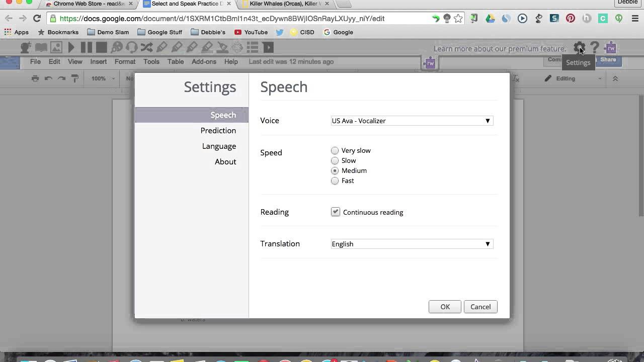Screen dimensions: 644x362
Task: Switch to the Killer Whales (Orcas) tab
Action: pyautogui.click(x=284, y=4)
